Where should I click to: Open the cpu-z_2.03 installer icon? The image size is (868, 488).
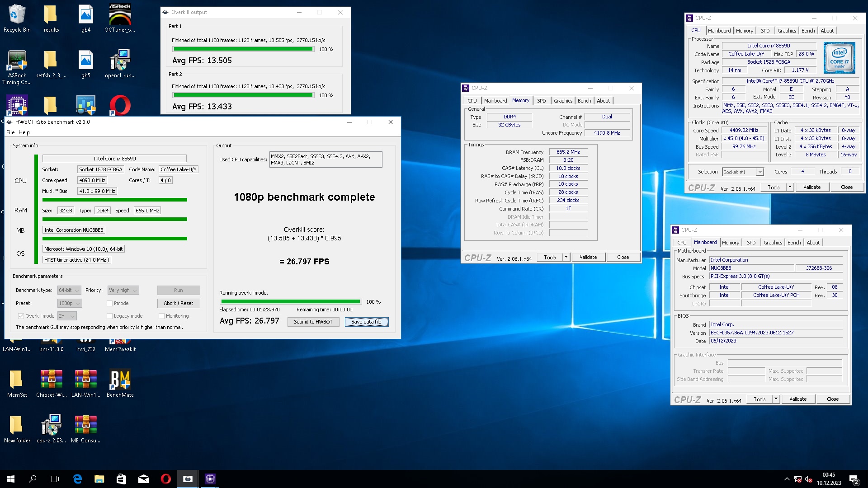coord(51,429)
